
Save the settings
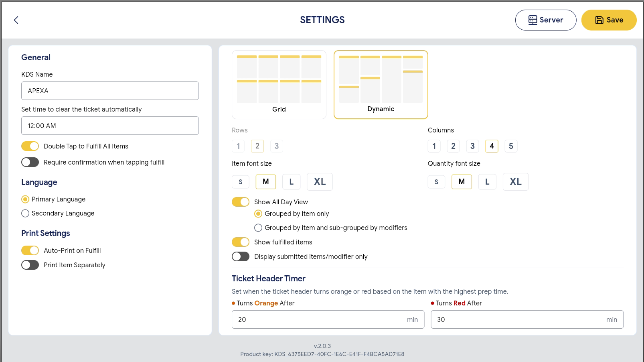[x=609, y=20]
